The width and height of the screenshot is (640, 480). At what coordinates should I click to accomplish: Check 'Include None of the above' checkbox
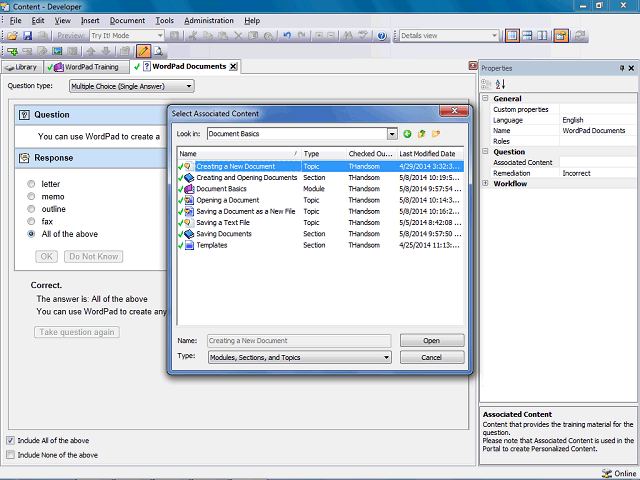(10, 455)
